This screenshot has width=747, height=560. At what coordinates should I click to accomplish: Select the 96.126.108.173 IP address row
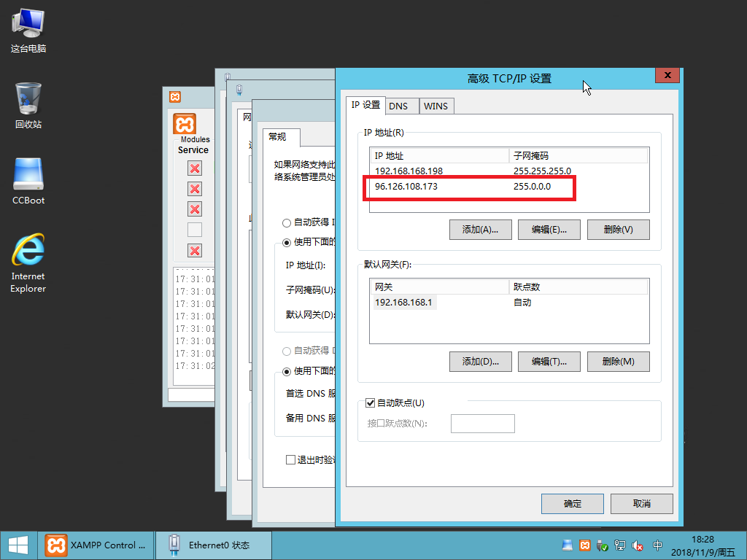pyautogui.click(x=438, y=187)
